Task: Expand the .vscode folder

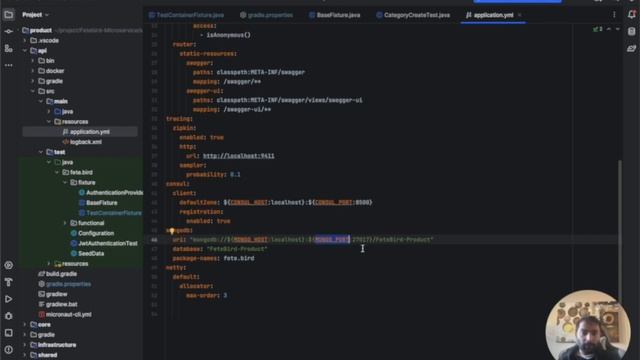Action: (25, 40)
